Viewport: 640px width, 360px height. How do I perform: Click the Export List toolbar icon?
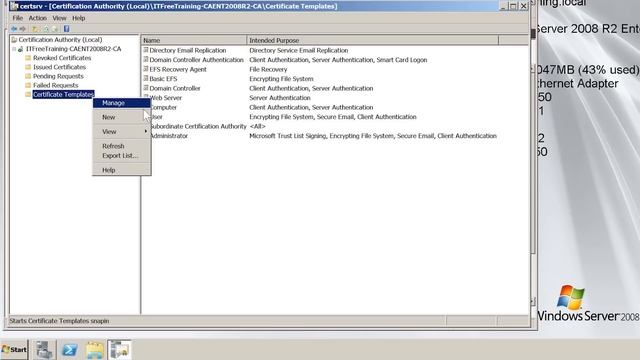(55, 29)
